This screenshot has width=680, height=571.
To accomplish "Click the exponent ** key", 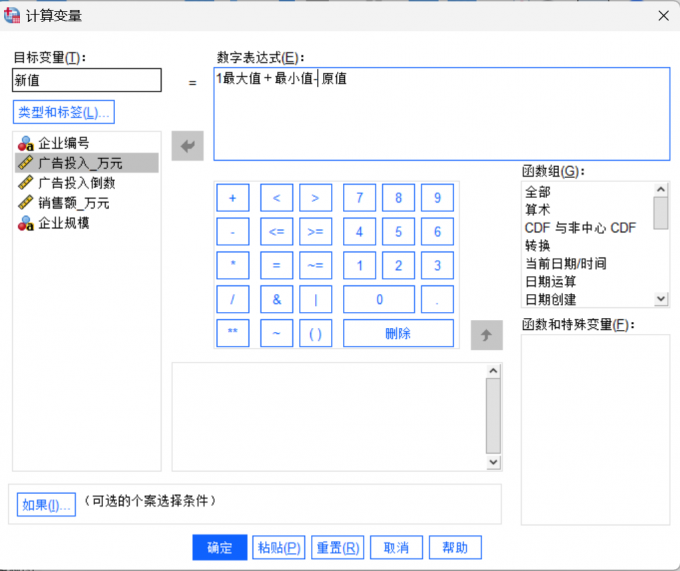I will 233,333.
